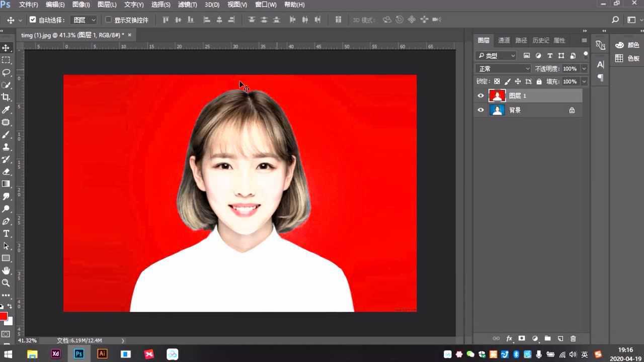The width and height of the screenshot is (644, 362).
Task: Select the Gradient tool
Action: (6, 184)
